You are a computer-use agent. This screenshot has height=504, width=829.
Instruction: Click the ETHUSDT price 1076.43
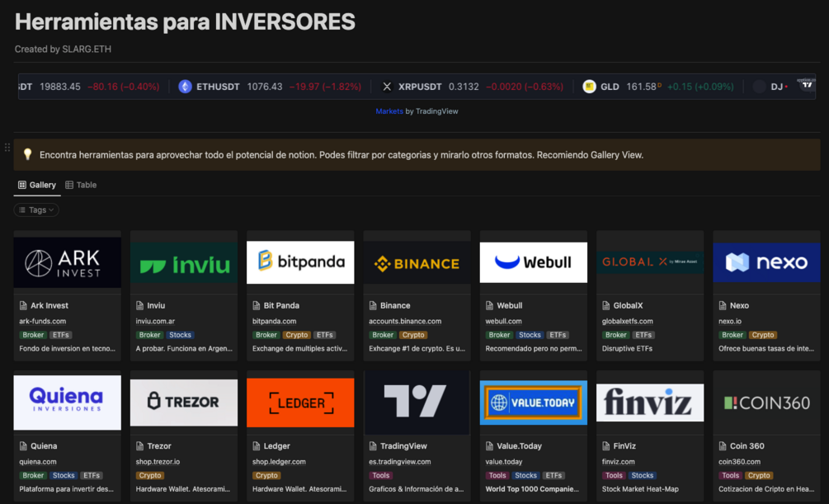pyautogui.click(x=265, y=87)
